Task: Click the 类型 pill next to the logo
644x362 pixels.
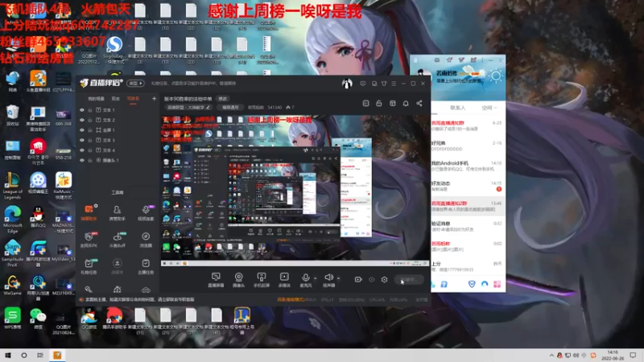Action: [135, 84]
